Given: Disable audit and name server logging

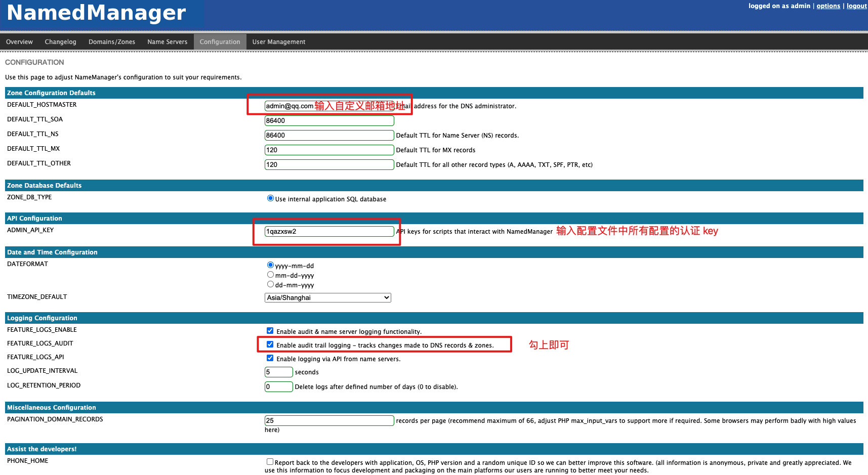Looking at the screenshot, I should coord(270,330).
